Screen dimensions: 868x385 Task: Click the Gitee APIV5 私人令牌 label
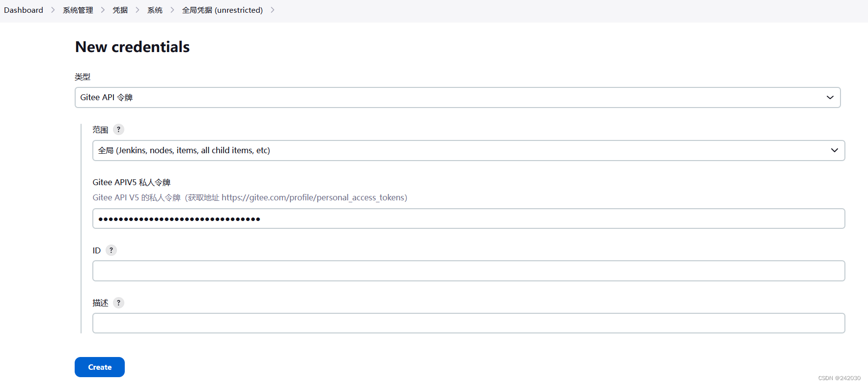pos(131,182)
